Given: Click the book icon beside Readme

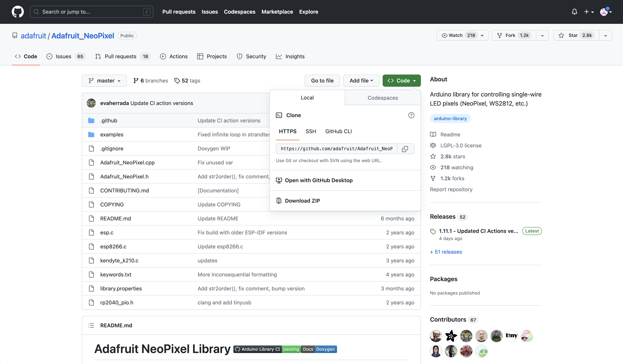Looking at the screenshot, I should coord(433,135).
